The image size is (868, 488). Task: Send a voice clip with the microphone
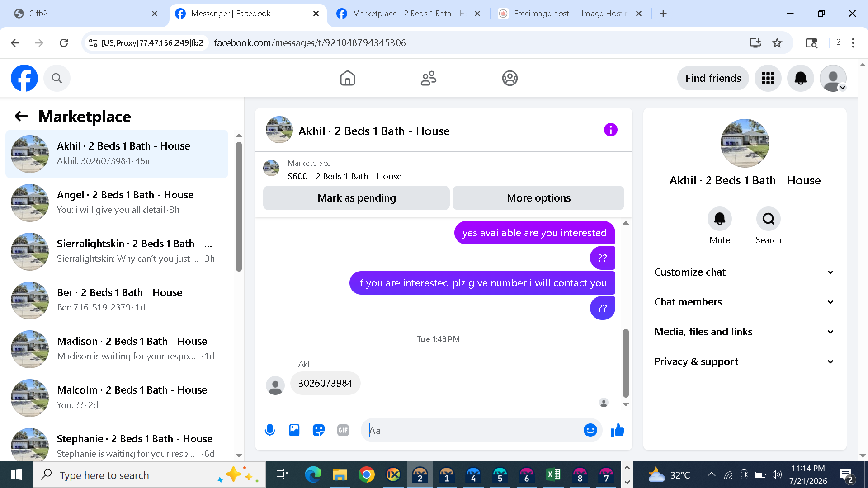(270, 430)
